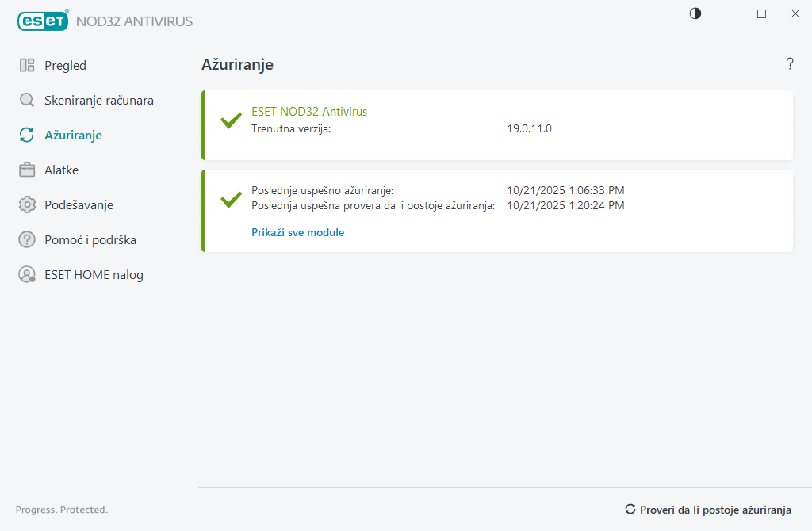Open the ESET HOME nalog page

94,275
